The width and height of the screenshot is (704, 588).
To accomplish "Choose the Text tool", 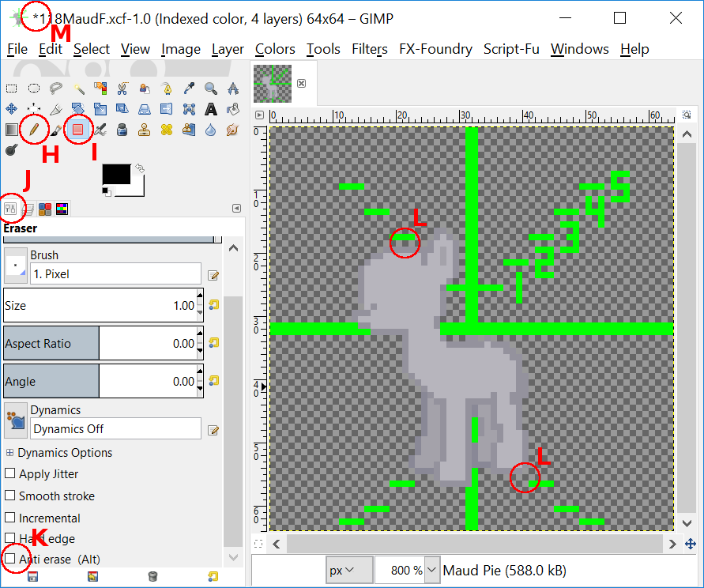I will (x=211, y=109).
